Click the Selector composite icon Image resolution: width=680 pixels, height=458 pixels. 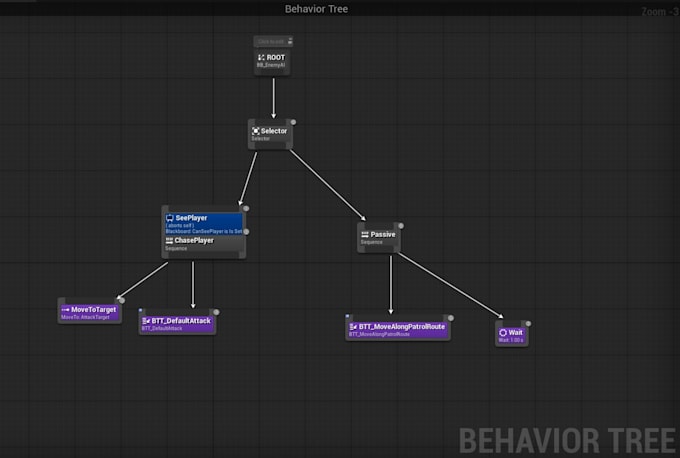coord(256,131)
